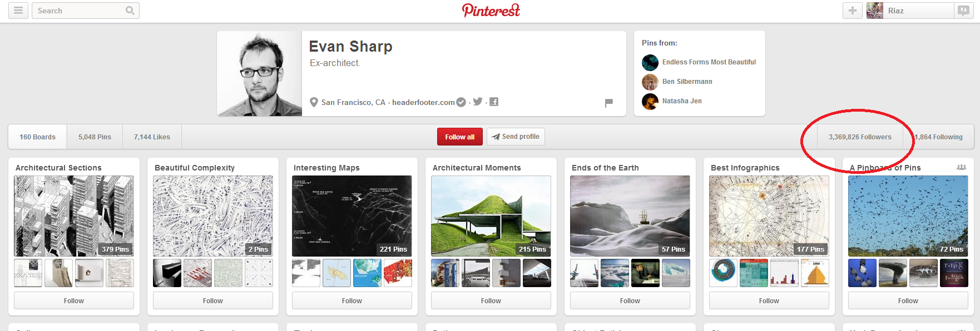Switch to the 160 Boards tab

[x=38, y=137]
